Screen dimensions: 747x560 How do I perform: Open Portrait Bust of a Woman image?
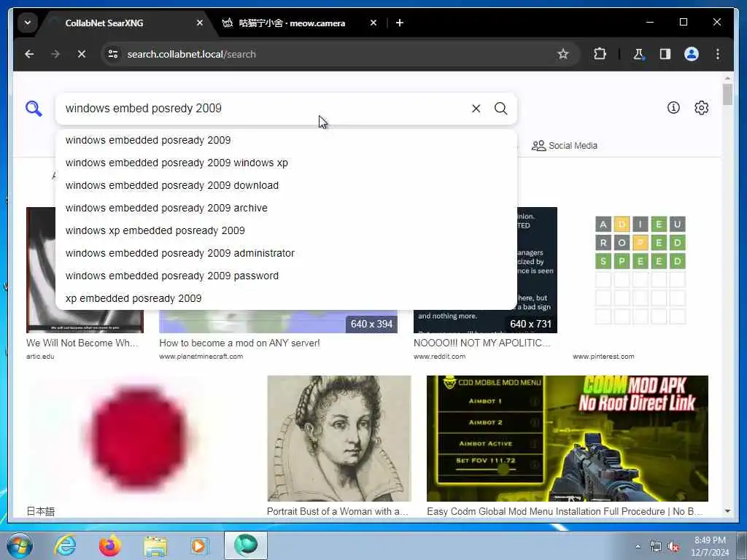pyautogui.click(x=338, y=438)
